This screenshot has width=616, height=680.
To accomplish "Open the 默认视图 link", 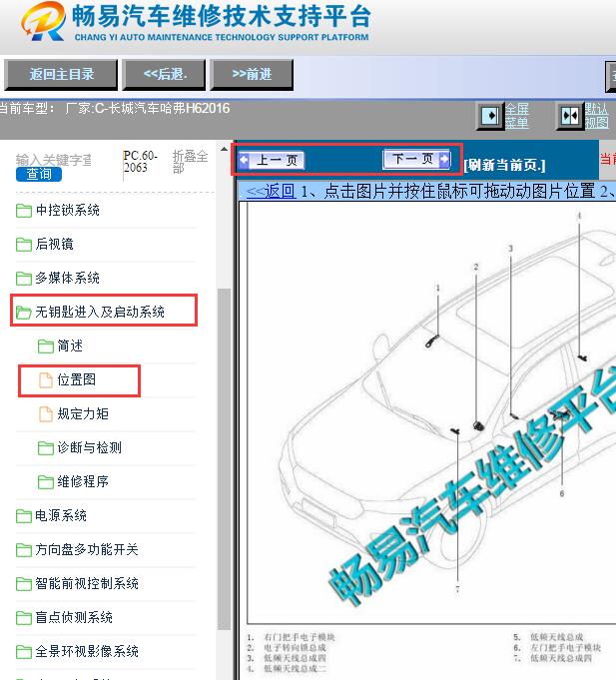I will pyautogui.click(x=596, y=116).
